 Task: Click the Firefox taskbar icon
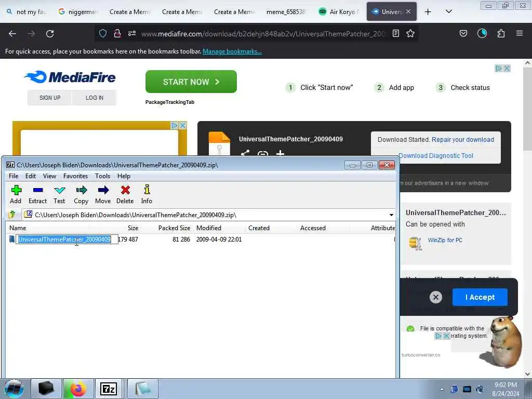tap(78, 389)
